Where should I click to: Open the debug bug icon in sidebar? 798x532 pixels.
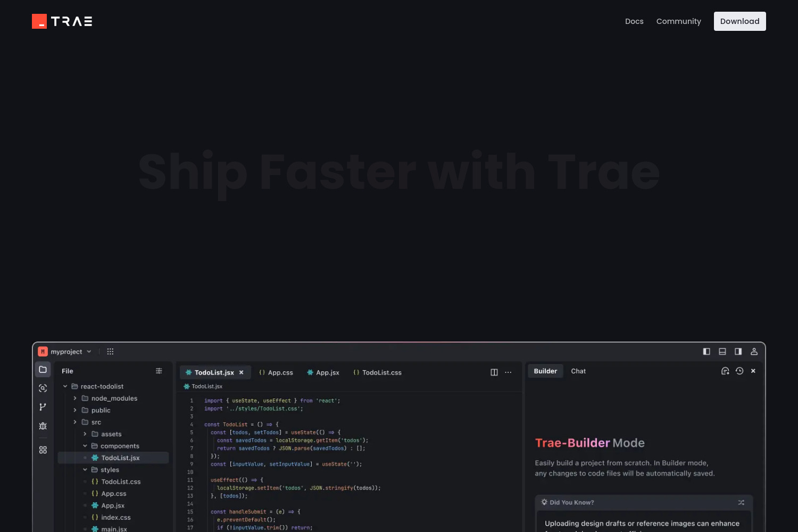[x=43, y=426]
